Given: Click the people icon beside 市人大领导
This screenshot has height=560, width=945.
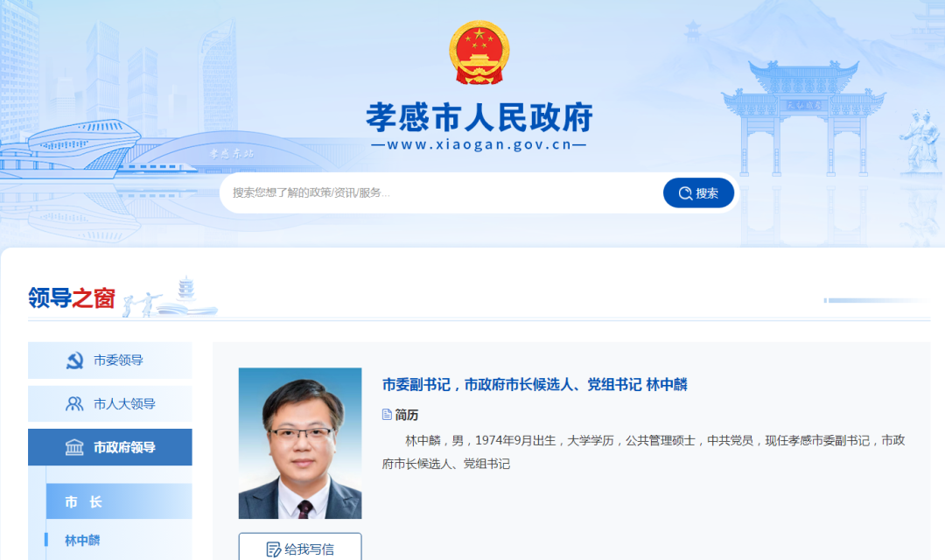Looking at the screenshot, I should tap(74, 404).
